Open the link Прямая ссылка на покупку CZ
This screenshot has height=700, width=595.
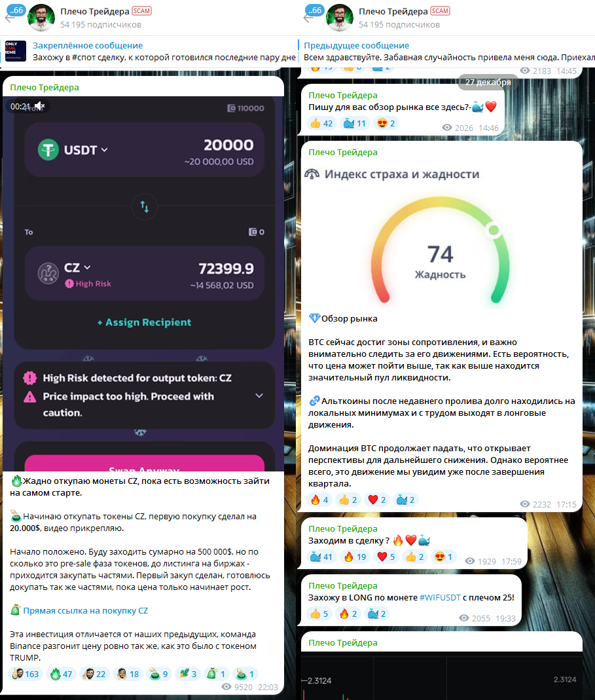click(85, 610)
